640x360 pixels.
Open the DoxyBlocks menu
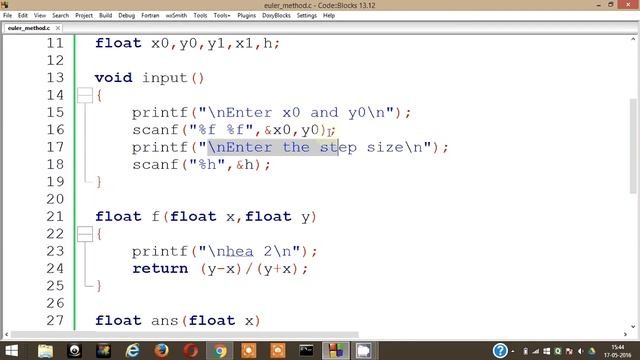point(276,16)
